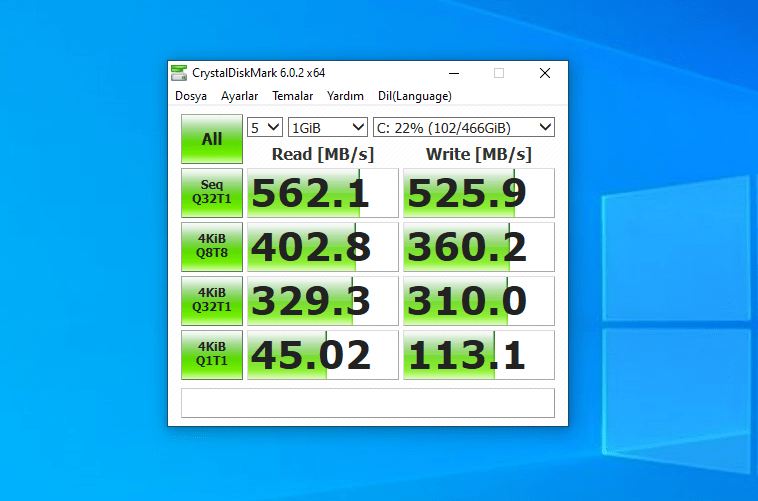
Task: Expand the C: 22% drive selection dropdown
Action: point(464,128)
